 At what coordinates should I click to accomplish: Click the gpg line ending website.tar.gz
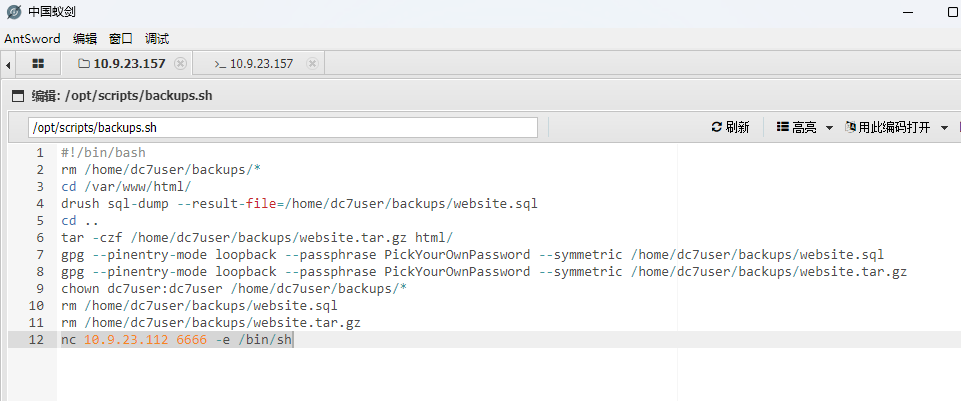click(x=484, y=272)
